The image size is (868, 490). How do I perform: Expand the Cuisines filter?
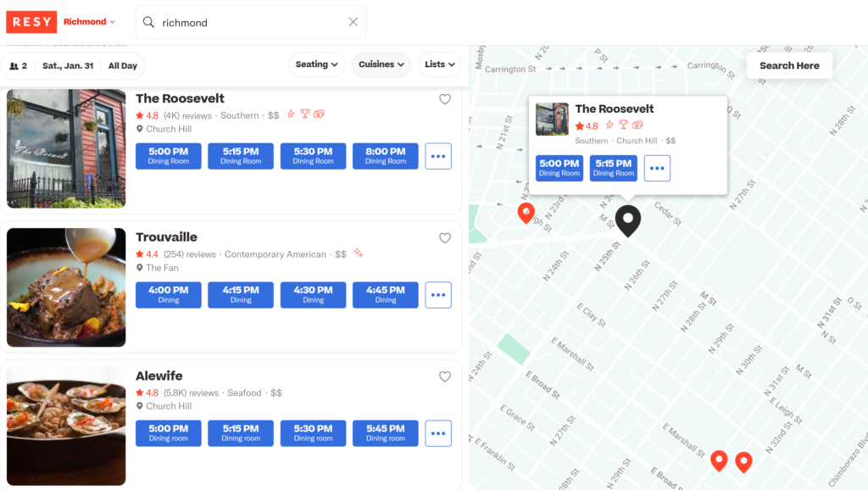[x=381, y=64]
